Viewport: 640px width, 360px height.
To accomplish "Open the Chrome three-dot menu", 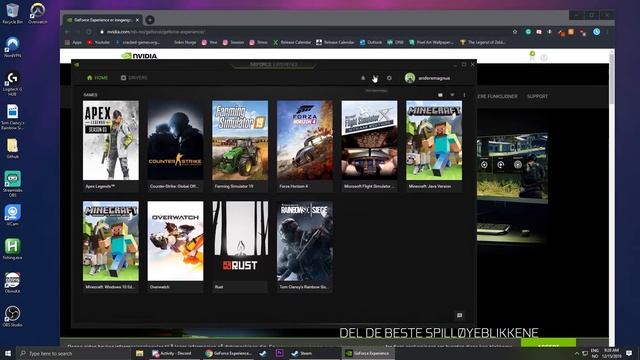I will tap(607, 32).
